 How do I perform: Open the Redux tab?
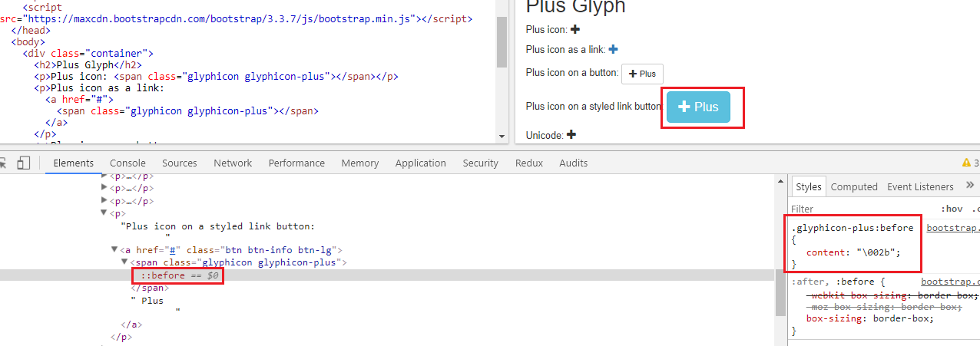(x=529, y=163)
